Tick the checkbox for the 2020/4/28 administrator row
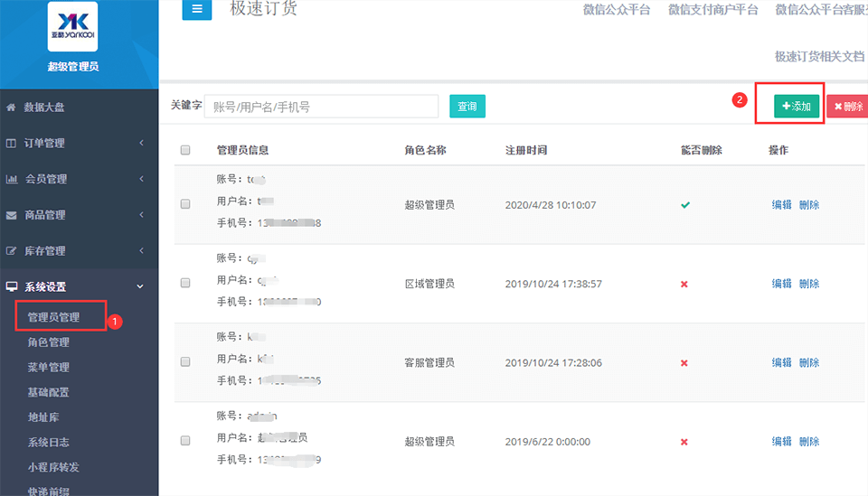The image size is (868, 496). 185,204
